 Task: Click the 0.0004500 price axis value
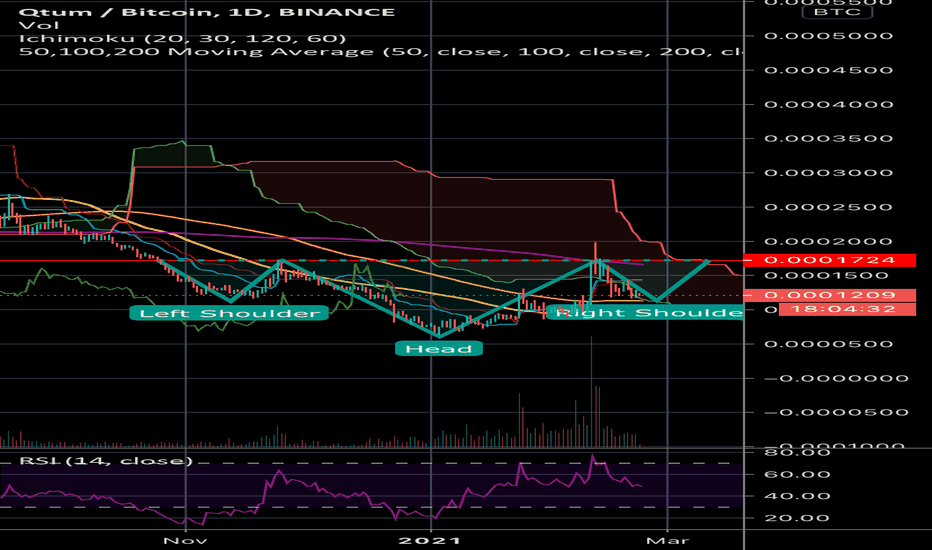[x=829, y=70]
